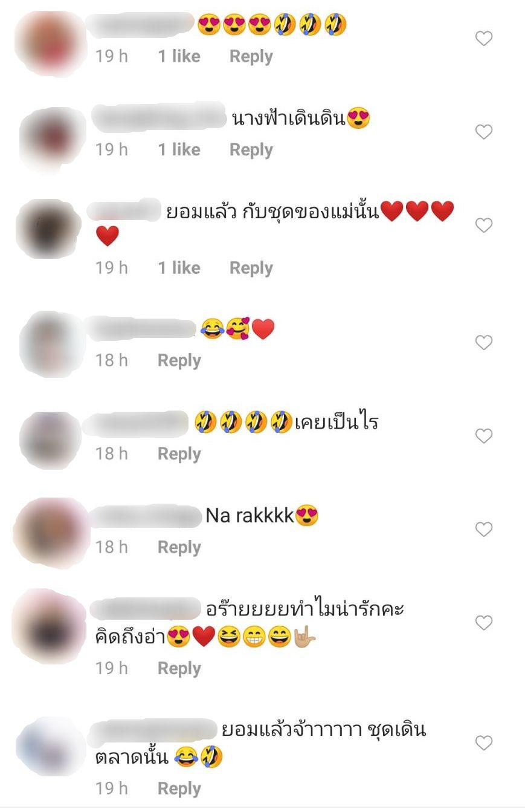Like the 'ชุดเดินตลาดนั้น' comment with heart
525x812 pixels.
pyautogui.click(x=484, y=742)
